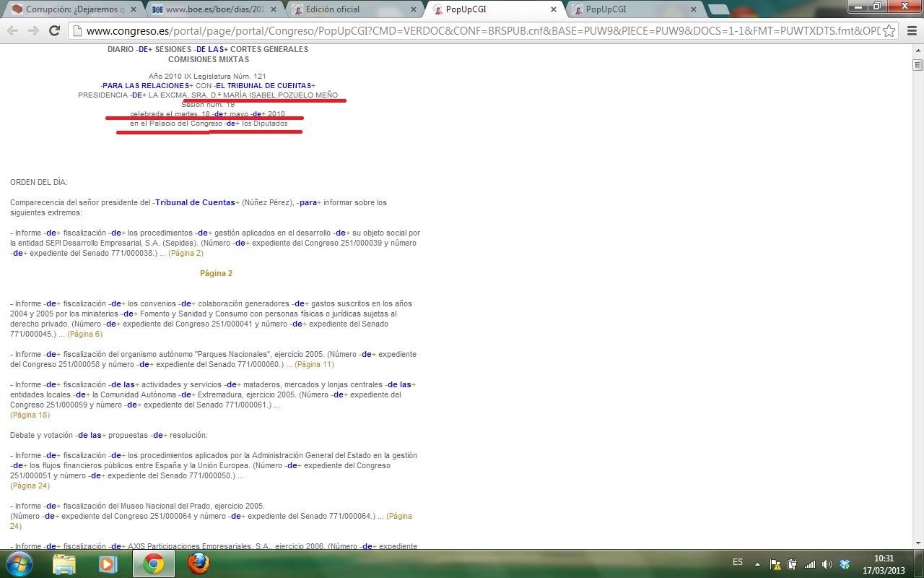
Task: Click the scrollbar down arrow
Action: pos(918,543)
